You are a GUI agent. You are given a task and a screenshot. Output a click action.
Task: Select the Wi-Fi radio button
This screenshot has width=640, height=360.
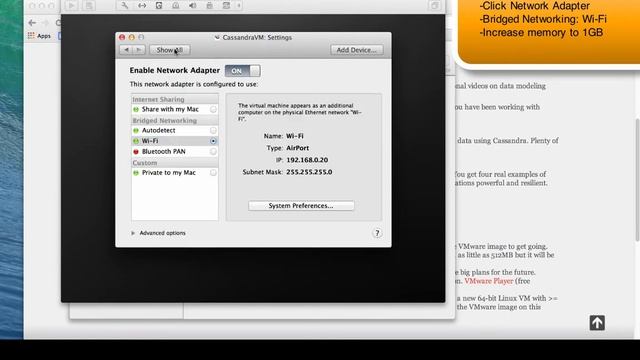pos(213,141)
